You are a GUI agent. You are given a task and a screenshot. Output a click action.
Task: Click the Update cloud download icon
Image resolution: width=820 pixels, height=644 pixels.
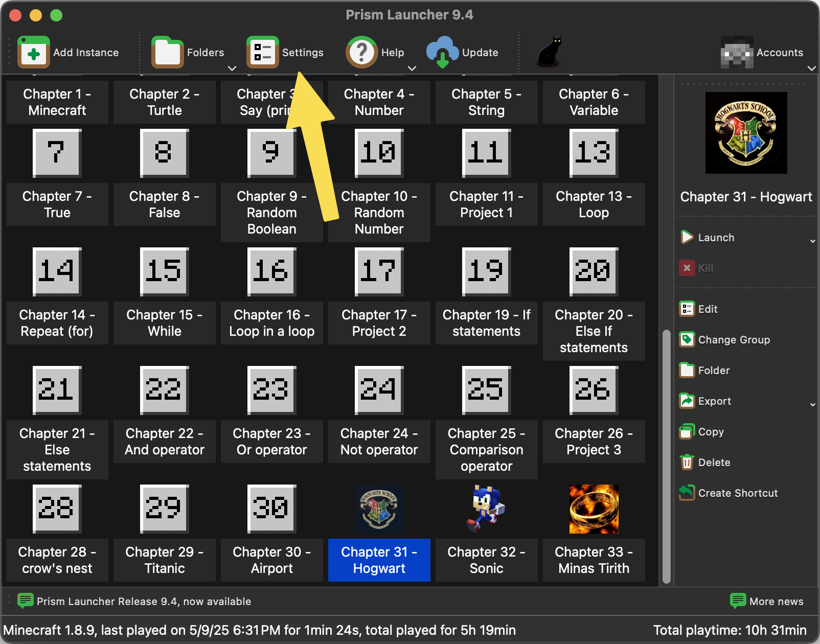(442, 52)
